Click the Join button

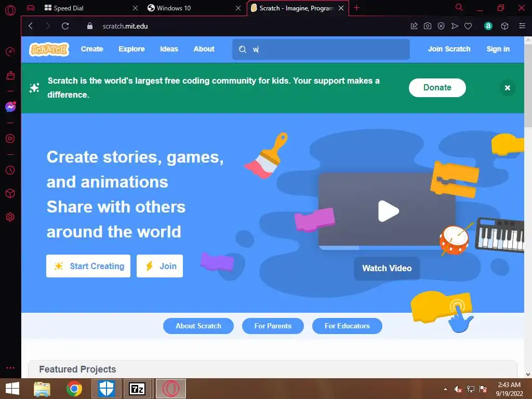159,266
